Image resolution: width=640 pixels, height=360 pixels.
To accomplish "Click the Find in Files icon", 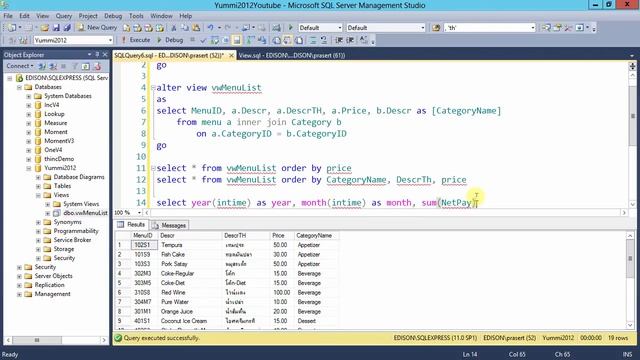I will [x=436, y=28].
